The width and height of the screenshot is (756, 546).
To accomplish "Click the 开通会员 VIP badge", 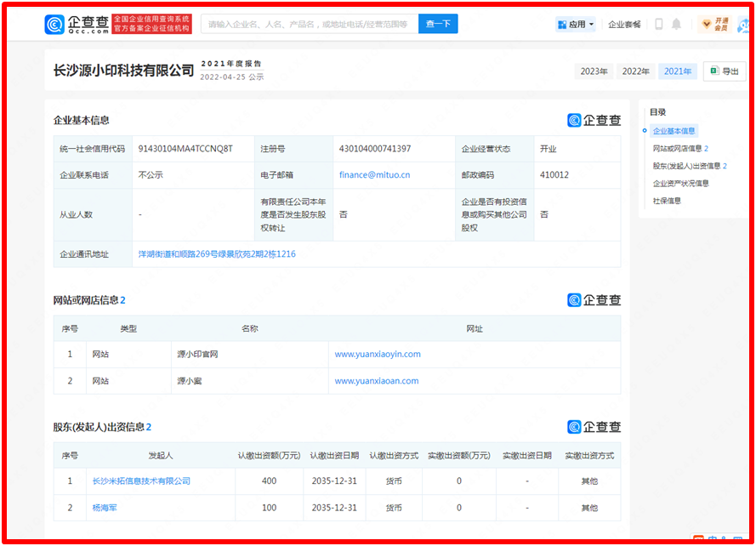I will coord(715,24).
